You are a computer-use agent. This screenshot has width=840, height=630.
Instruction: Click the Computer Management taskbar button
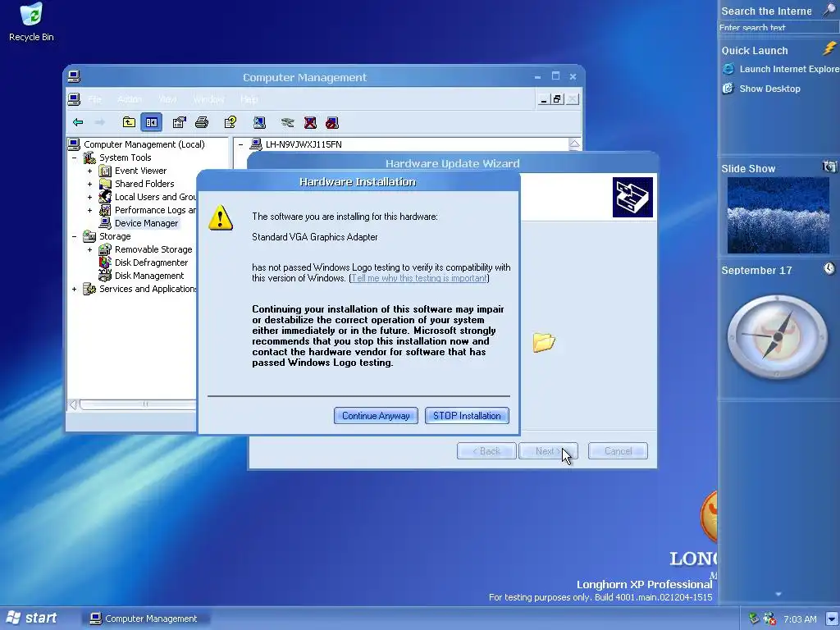pyautogui.click(x=144, y=619)
